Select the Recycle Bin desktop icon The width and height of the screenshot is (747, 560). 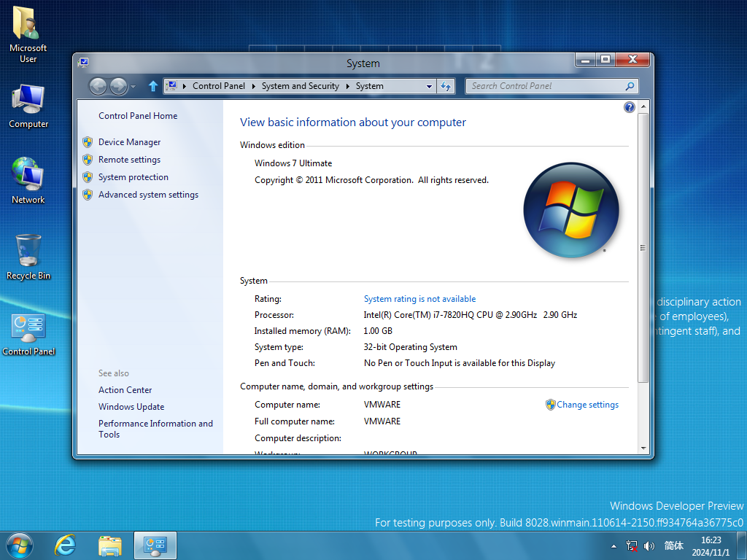(x=28, y=257)
